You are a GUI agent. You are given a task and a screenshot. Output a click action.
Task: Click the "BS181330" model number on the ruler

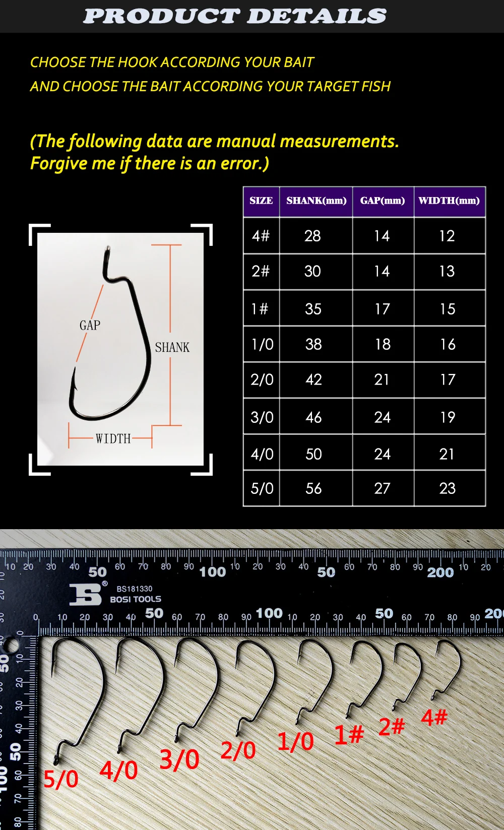pos(134,589)
